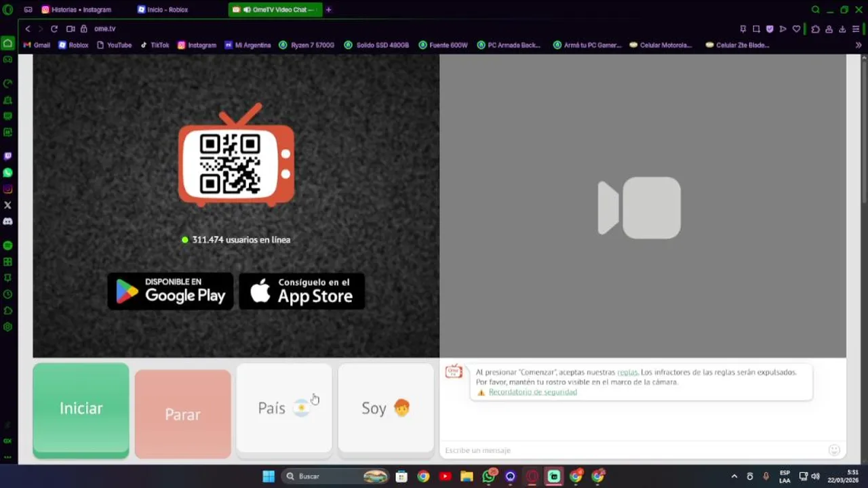
Task: Open the Gmail bookmark
Action: click(x=37, y=45)
